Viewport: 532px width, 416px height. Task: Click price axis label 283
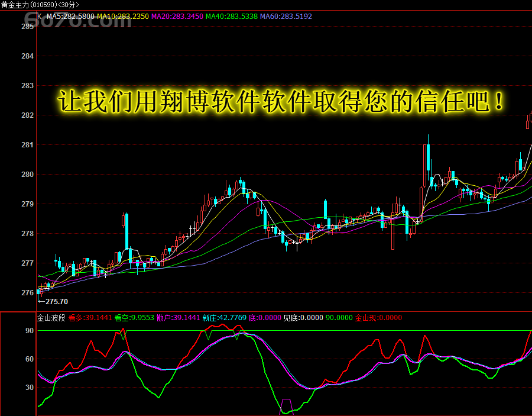(27, 86)
